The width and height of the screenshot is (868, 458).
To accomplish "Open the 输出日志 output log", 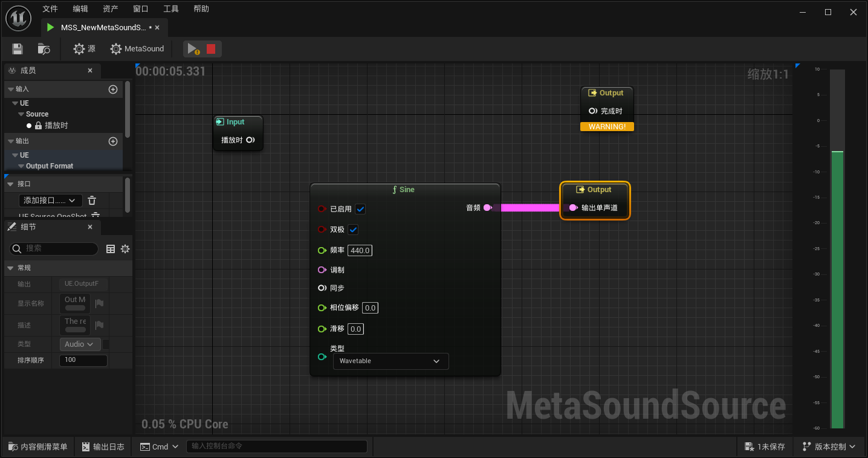I will click(x=102, y=447).
